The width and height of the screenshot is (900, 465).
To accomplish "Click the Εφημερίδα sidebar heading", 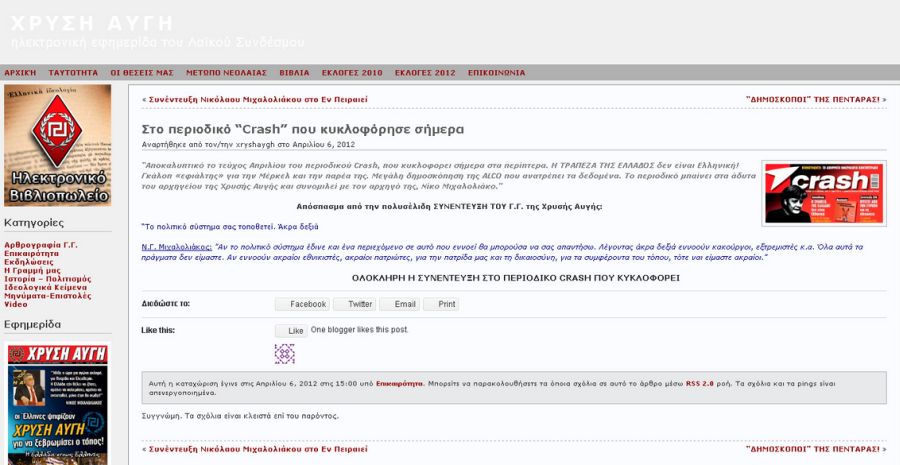I will (32, 324).
